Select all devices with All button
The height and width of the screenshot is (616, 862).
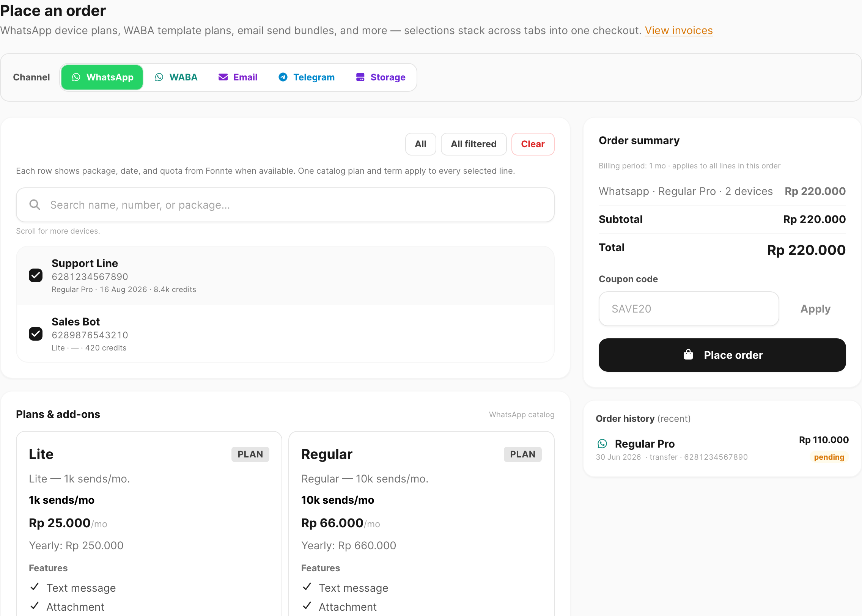pyautogui.click(x=420, y=144)
